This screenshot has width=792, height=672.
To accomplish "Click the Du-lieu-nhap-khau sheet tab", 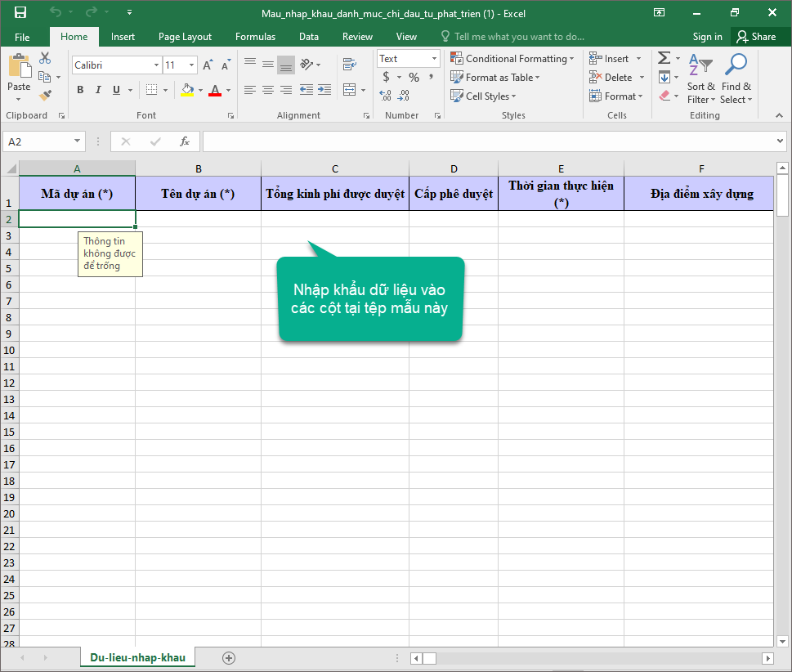I will click(137, 658).
